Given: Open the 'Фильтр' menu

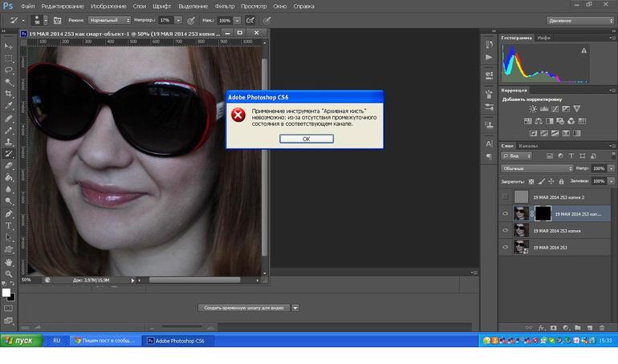Looking at the screenshot, I should click(x=224, y=6).
